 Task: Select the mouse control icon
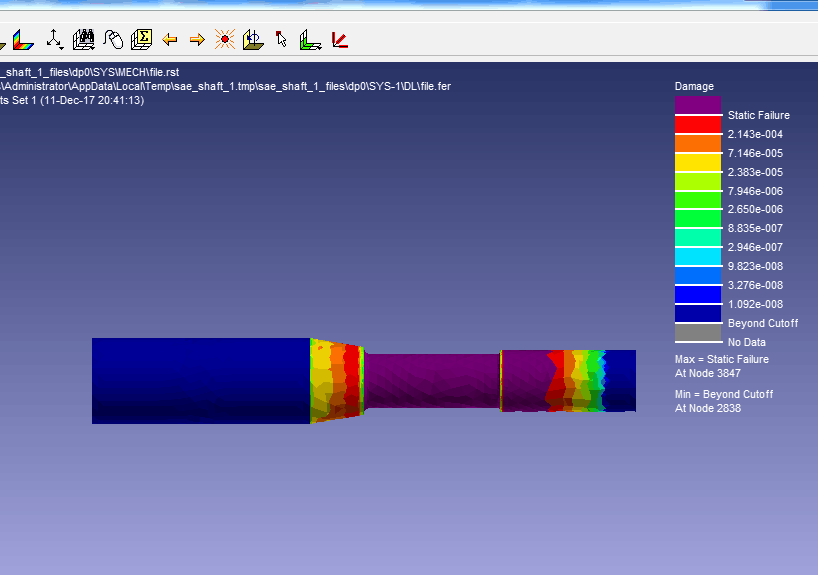(113, 40)
